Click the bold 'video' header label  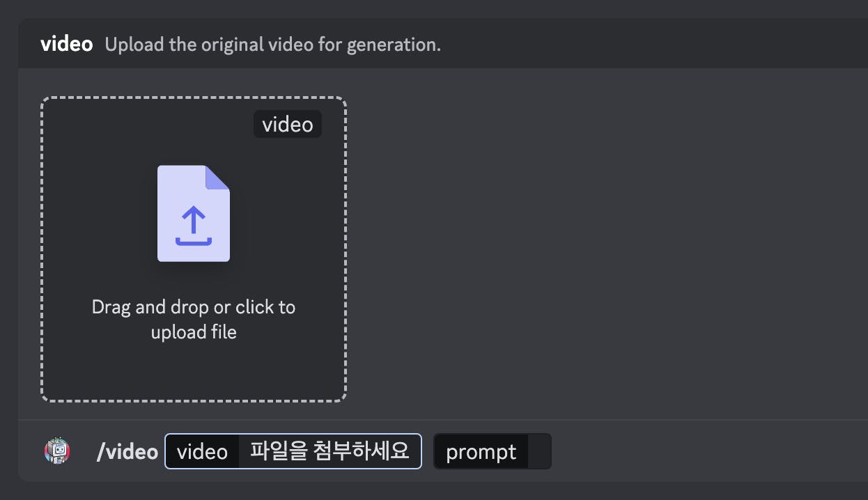tap(67, 44)
